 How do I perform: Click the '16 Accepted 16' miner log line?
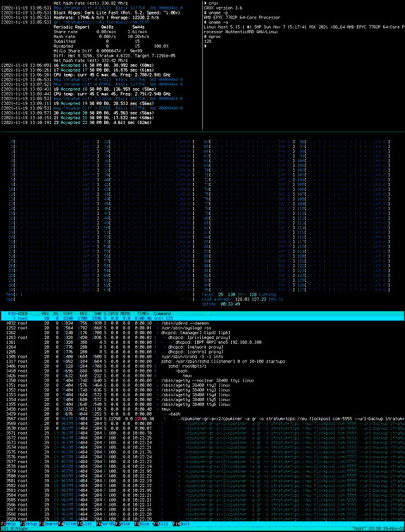(76, 65)
